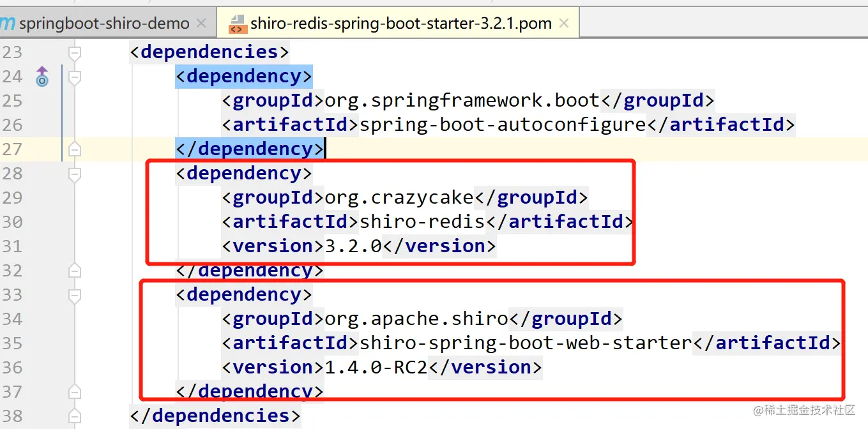The width and height of the screenshot is (868, 429).
Task: Click the pom file icon on the starter tab
Action: (236, 24)
